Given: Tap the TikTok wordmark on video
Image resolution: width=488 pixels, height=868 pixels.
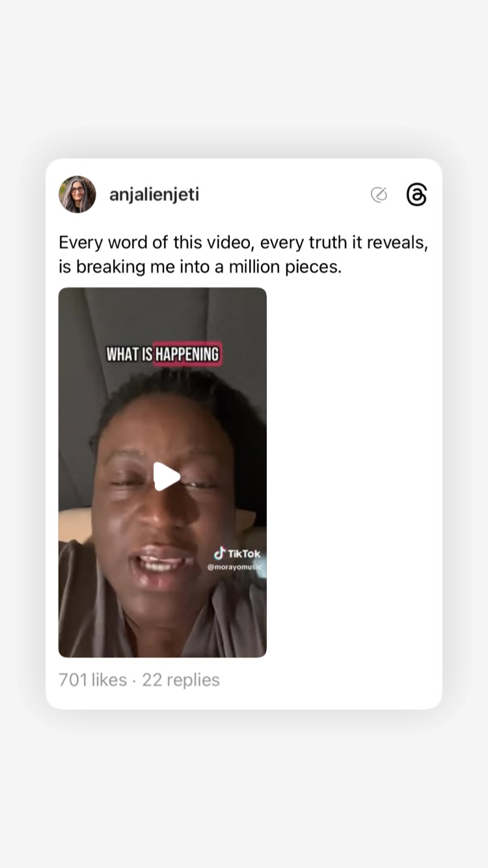Looking at the screenshot, I should (x=244, y=554).
